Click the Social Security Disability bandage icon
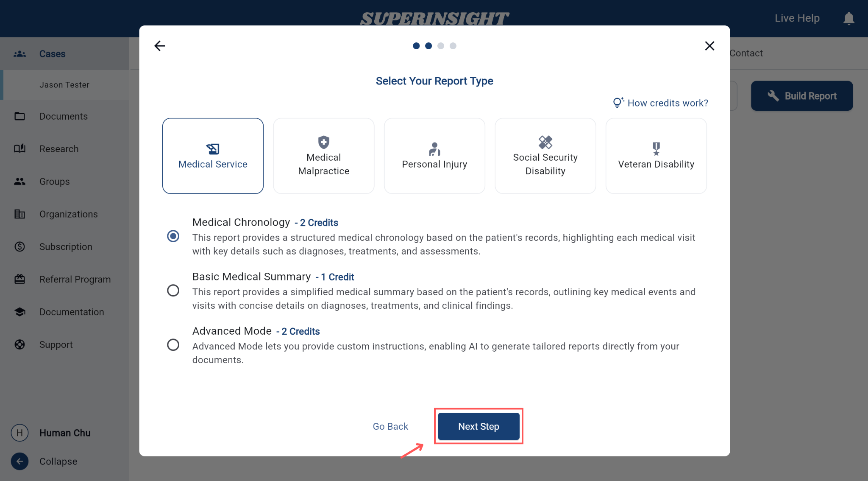868x481 pixels. point(545,142)
